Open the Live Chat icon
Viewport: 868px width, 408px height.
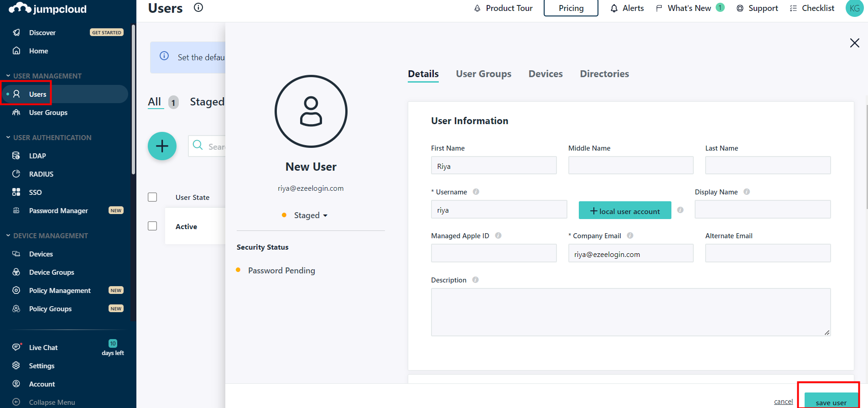[17, 347]
